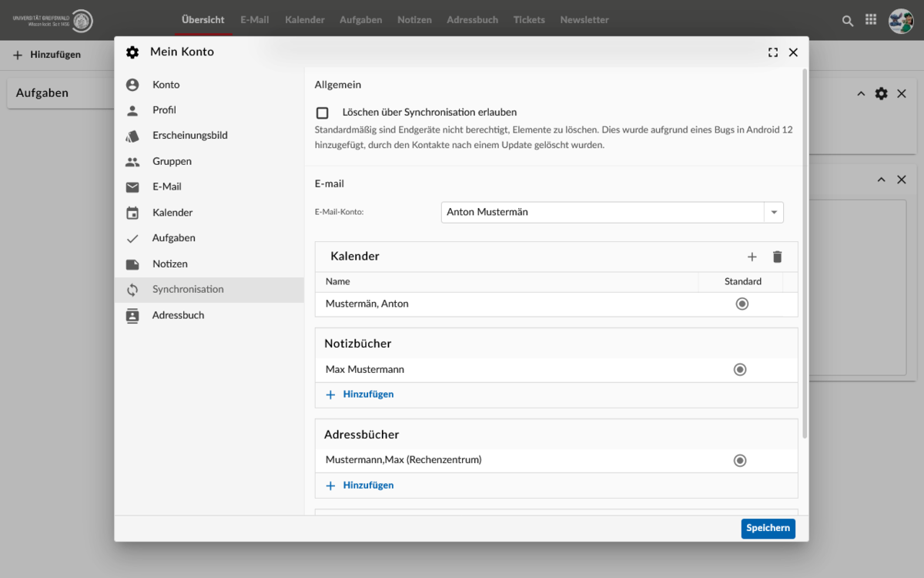Image resolution: width=924 pixels, height=578 pixels.
Task: Toggle fullscreen for Mein Konto dialog
Action: pos(773,52)
